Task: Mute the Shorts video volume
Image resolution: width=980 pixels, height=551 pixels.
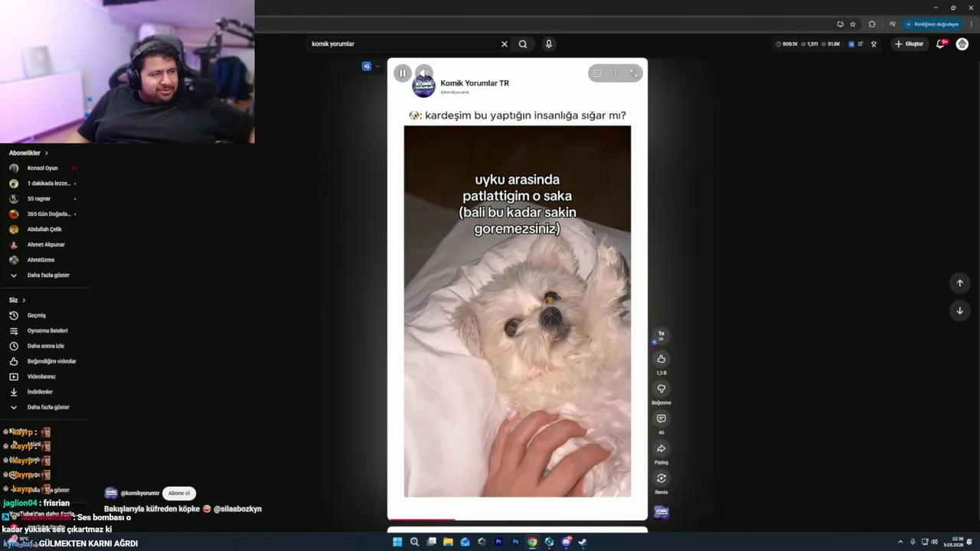Action: 424,73
